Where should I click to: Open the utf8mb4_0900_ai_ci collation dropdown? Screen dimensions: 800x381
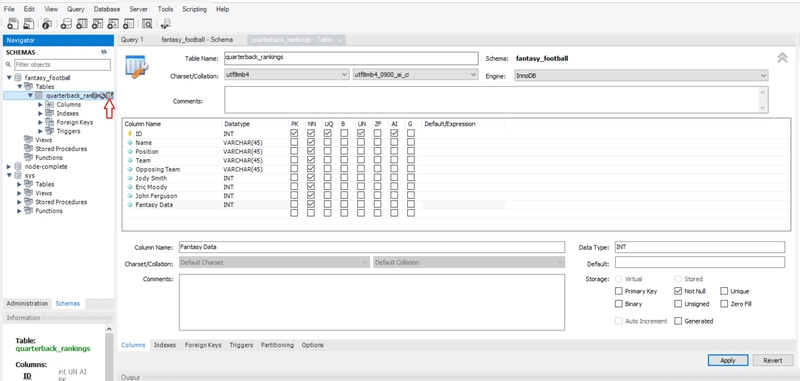(x=415, y=75)
